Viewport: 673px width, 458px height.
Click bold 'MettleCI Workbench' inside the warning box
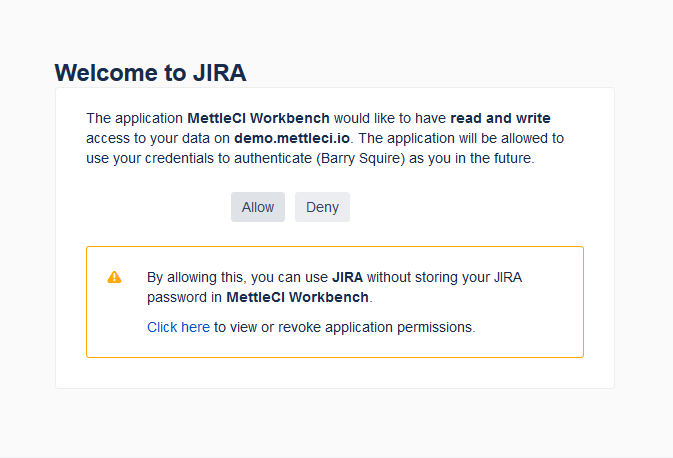(298, 297)
